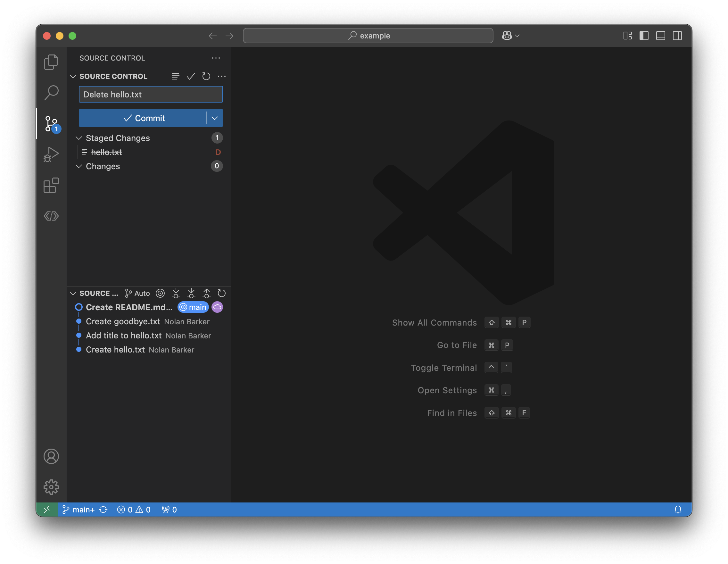Open Views and More Actions ellipsis at top
The height and width of the screenshot is (564, 728).
[216, 58]
